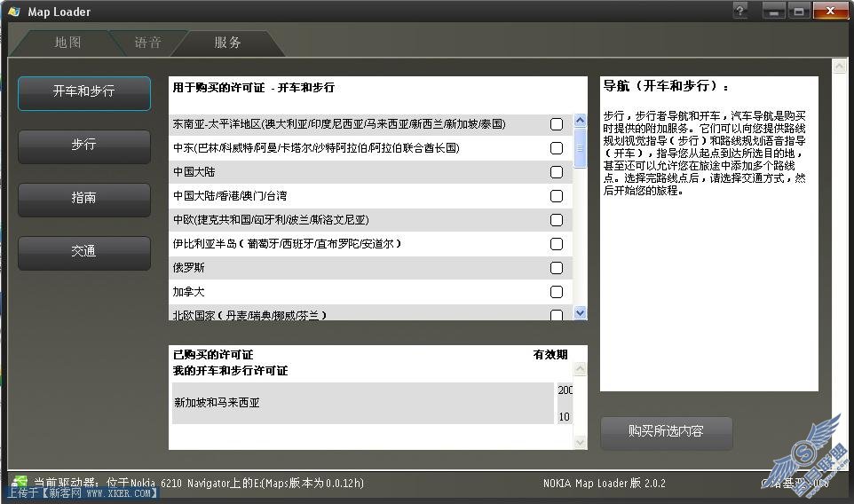This screenshot has width=854, height=504.
Task: Select the 开车和步行 category button
Action: pyautogui.click(x=83, y=93)
